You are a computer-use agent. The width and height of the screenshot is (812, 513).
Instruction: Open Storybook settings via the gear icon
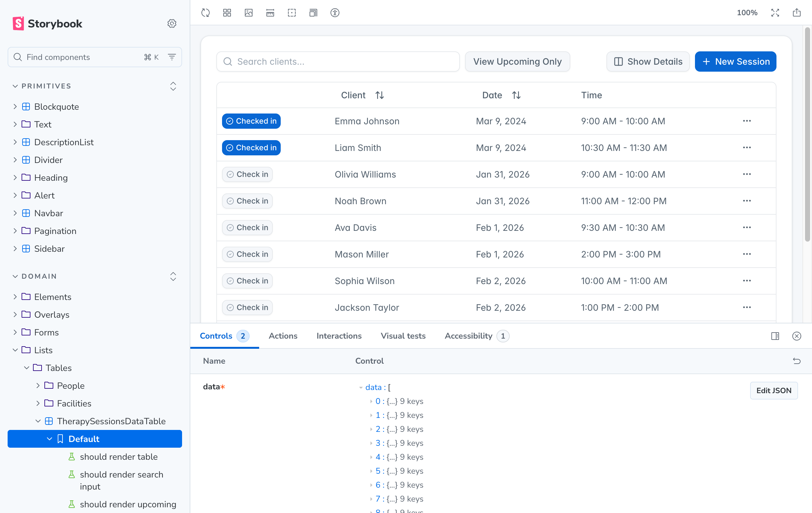point(172,23)
